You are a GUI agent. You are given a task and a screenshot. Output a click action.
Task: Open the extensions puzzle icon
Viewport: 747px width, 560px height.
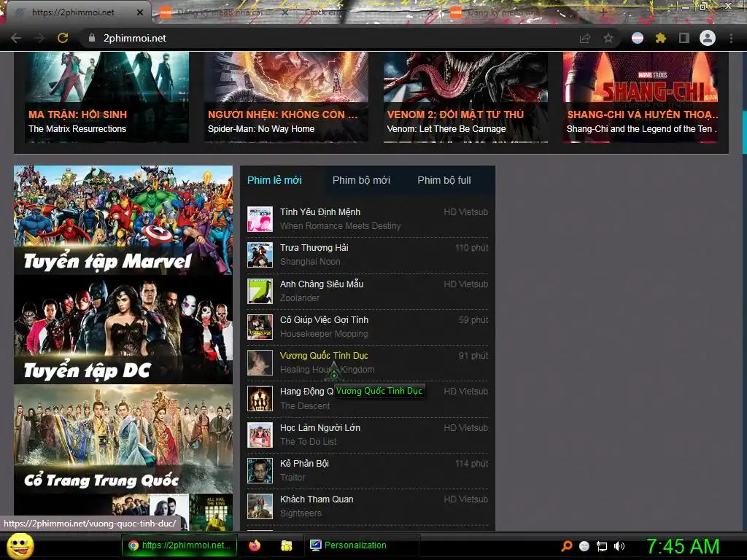pos(660,38)
